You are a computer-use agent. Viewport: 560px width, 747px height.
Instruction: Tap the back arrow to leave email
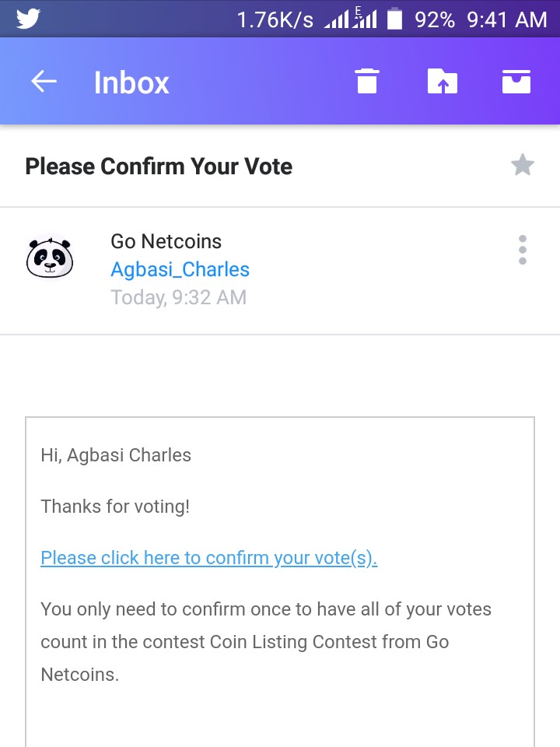click(x=44, y=82)
